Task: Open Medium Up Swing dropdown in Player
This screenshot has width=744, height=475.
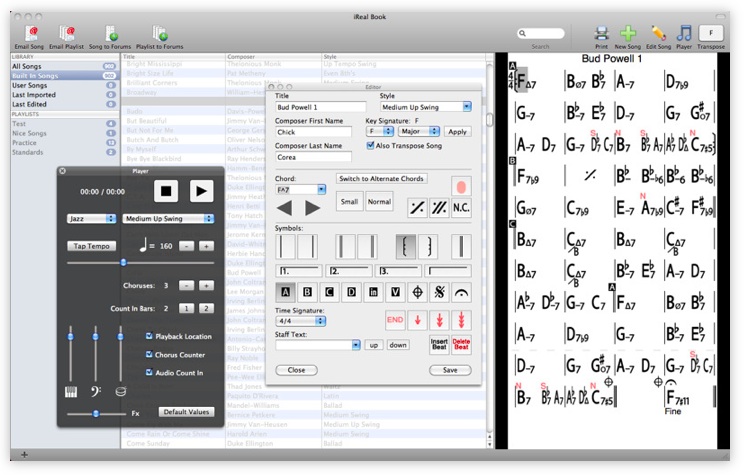Action: pos(168,218)
